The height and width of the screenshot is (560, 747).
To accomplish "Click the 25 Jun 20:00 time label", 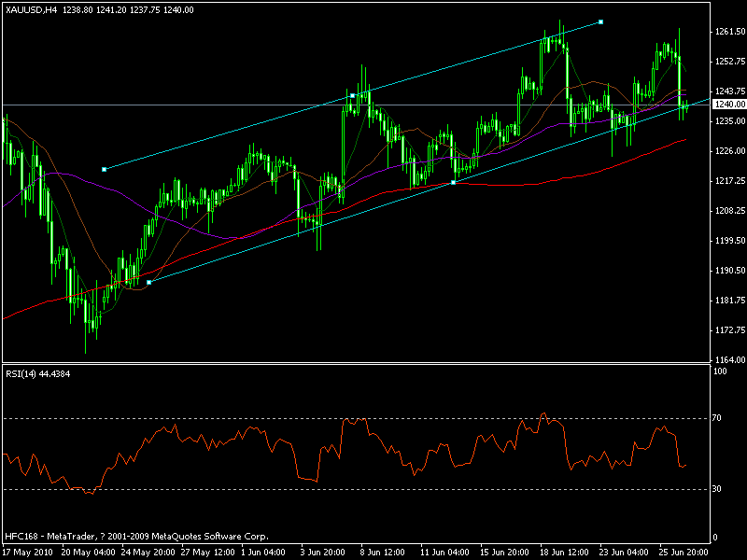I will [684, 553].
